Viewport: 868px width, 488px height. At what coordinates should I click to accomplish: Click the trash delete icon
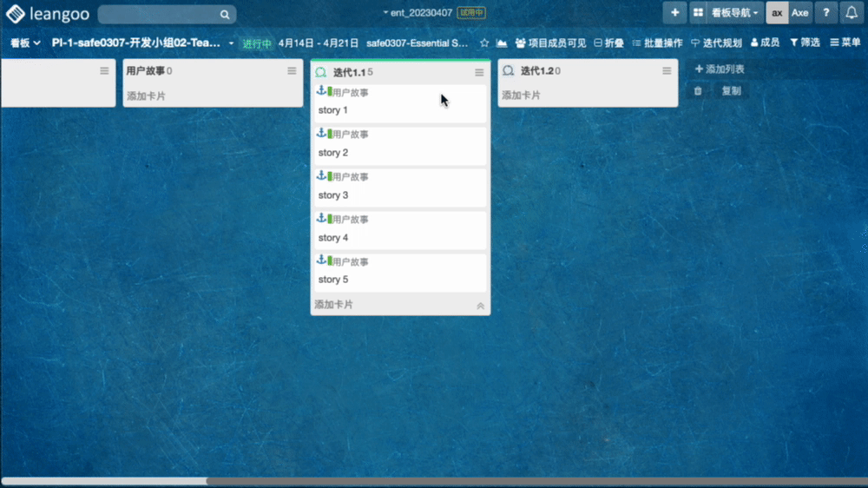[698, 90]
